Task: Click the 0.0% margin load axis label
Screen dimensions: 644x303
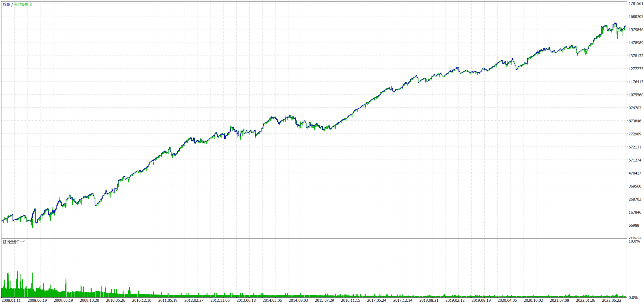Action: point(633,298)
